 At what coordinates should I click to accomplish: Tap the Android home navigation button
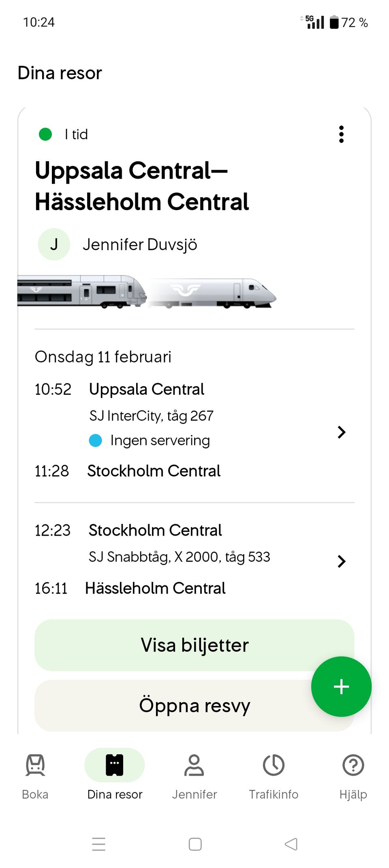(x=195, y=844)
